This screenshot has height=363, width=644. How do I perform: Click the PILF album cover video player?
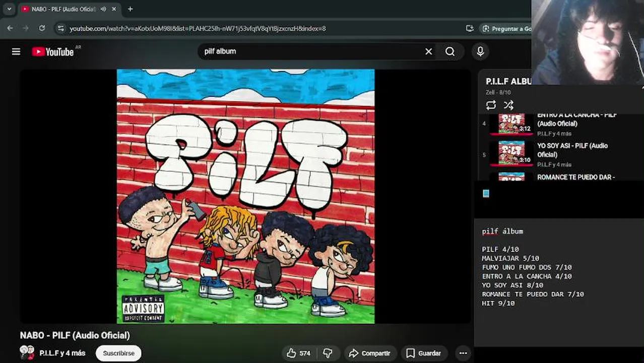245,196
